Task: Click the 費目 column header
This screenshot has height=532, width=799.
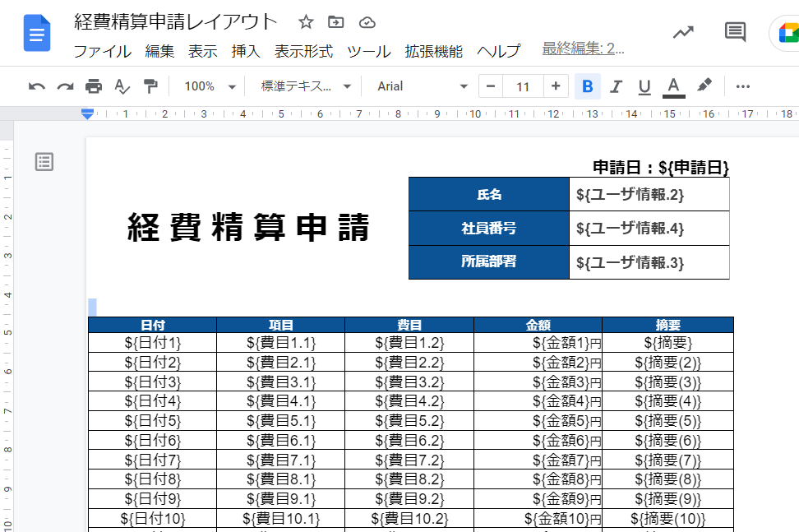Action: pyautogui.click(x=409, y=325)
